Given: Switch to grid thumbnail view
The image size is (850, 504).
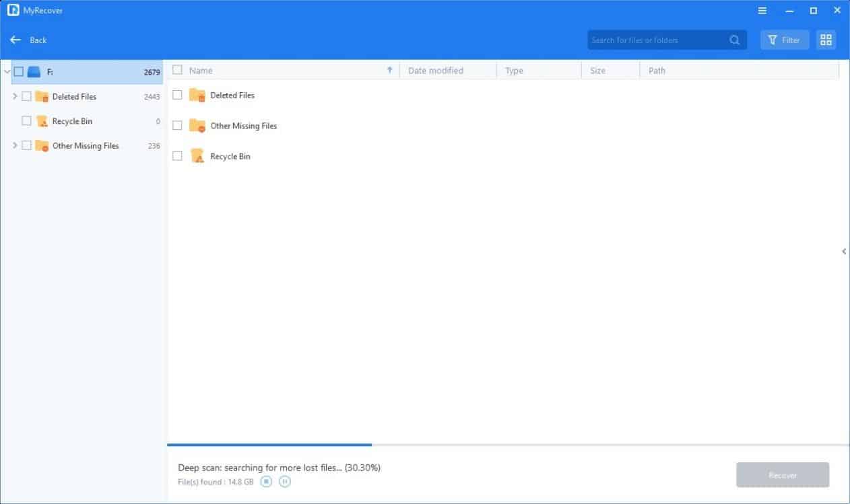Looking at the screenshot, I should pos(826,40).
